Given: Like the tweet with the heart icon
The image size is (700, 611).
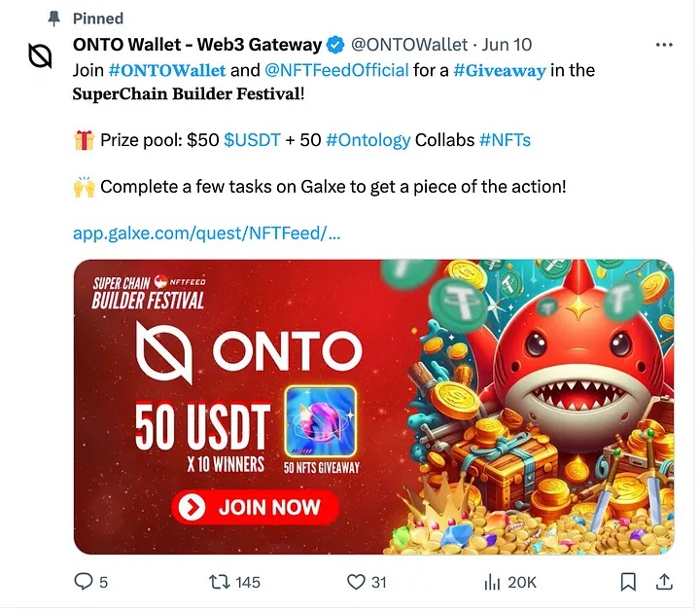Looking at the screenshot, I should (x=356, y=582).
